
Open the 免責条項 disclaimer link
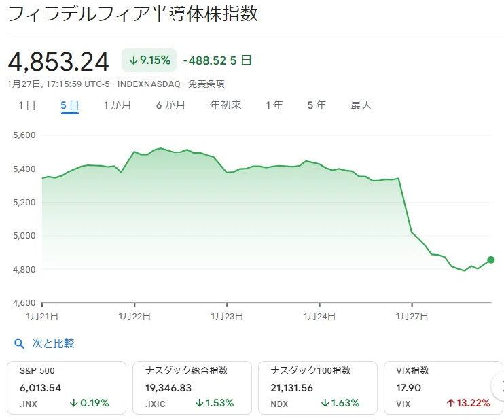click(x=206, y=84)
